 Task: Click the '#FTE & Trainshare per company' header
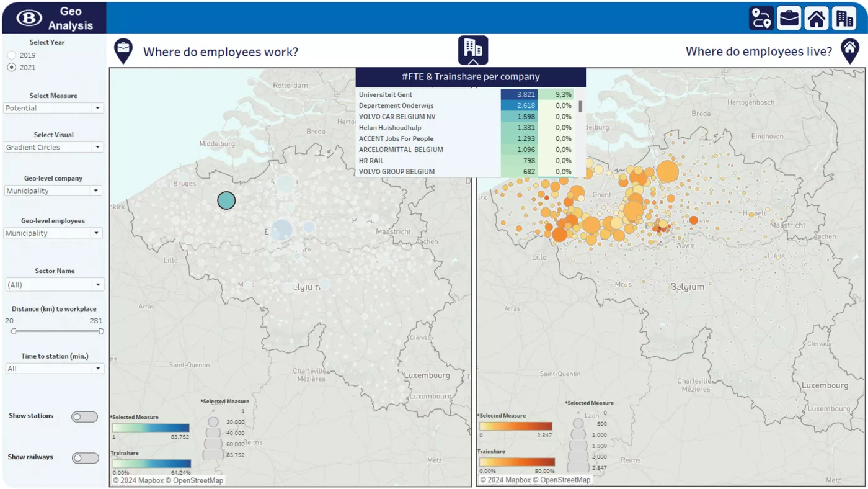click(471, 77)
